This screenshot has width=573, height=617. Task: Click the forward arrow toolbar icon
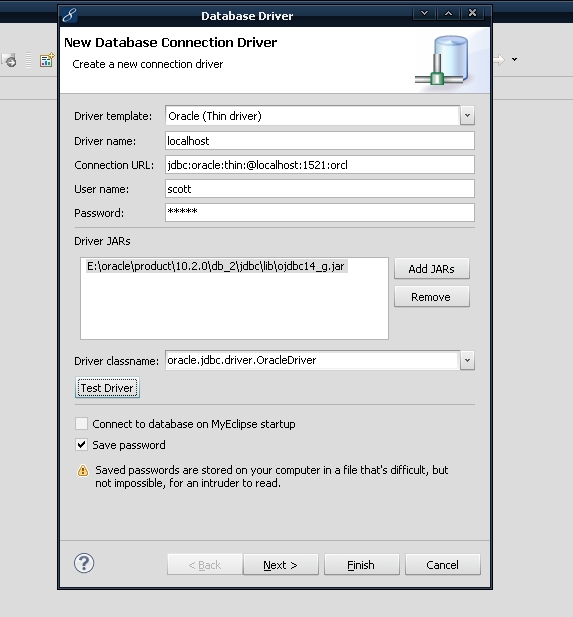499,60
